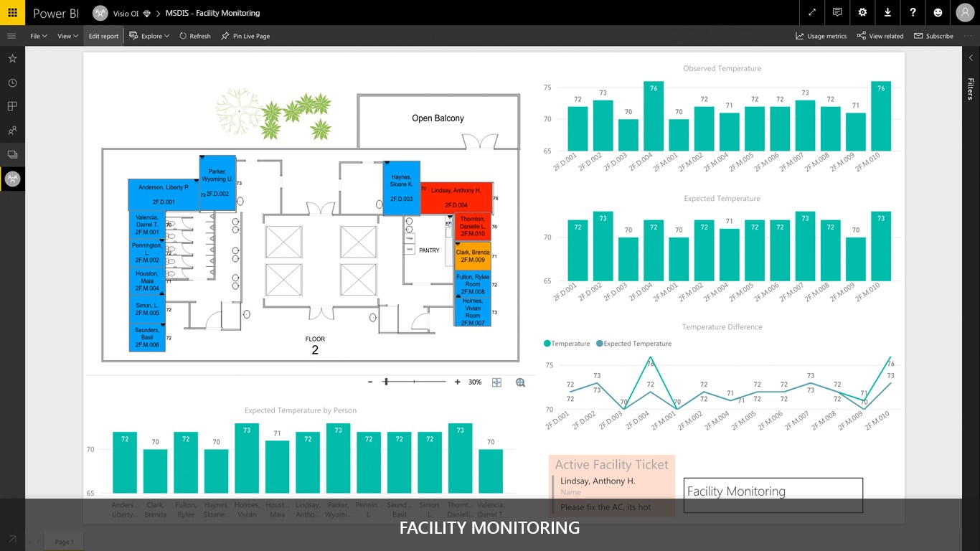
Task: Select Saunders, Basil room shape
Action: pyautogui.click(x=147, y=338)
